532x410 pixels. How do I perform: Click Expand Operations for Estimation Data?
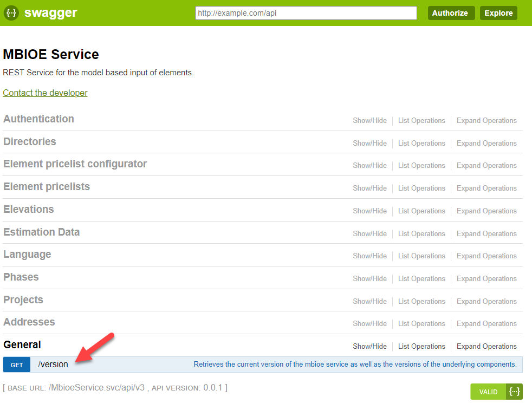[486, 233]
